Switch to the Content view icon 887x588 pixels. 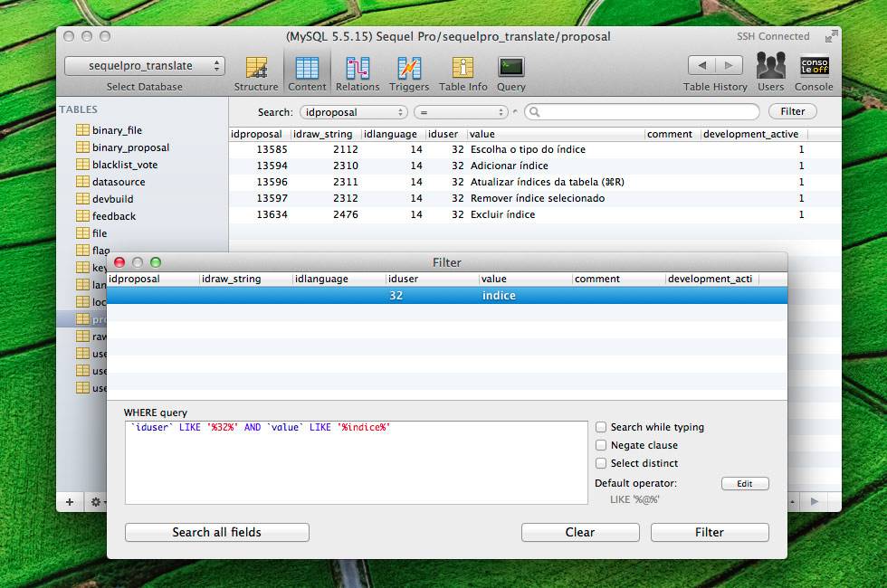(307, 68)
